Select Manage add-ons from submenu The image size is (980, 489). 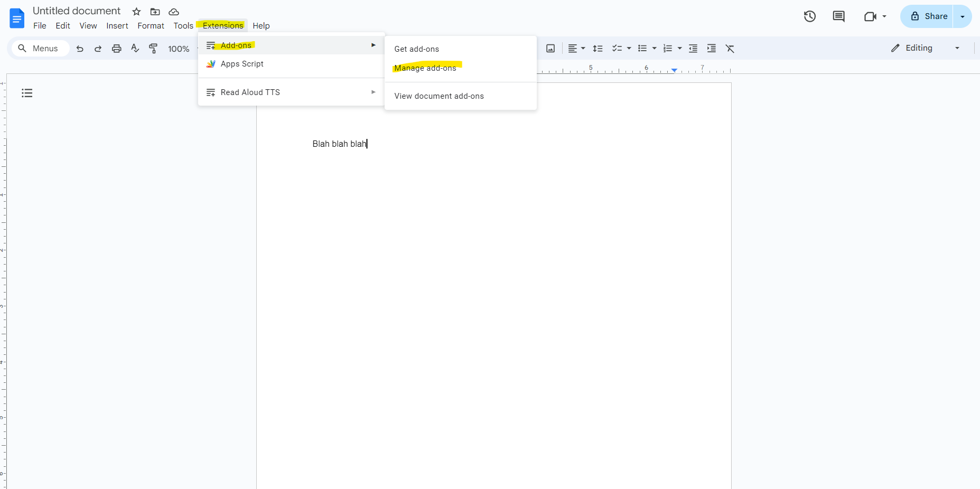(425, 68)
